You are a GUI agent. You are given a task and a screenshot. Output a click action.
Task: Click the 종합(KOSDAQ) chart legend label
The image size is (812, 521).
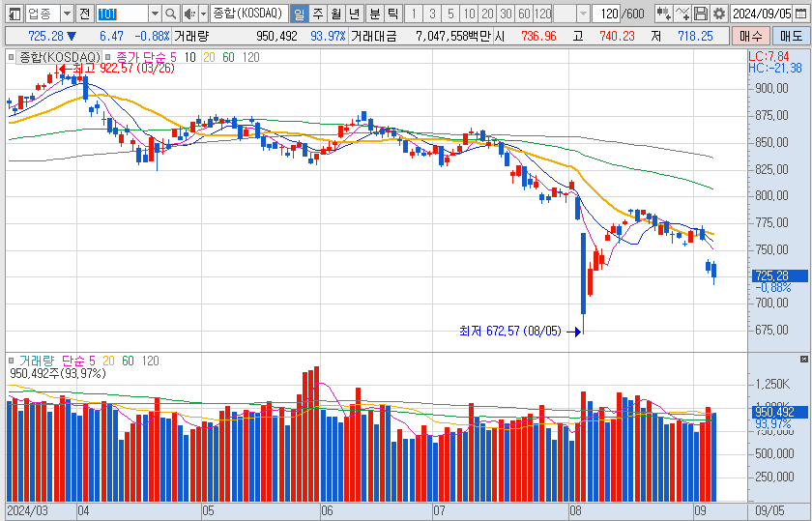pos(60,57)
